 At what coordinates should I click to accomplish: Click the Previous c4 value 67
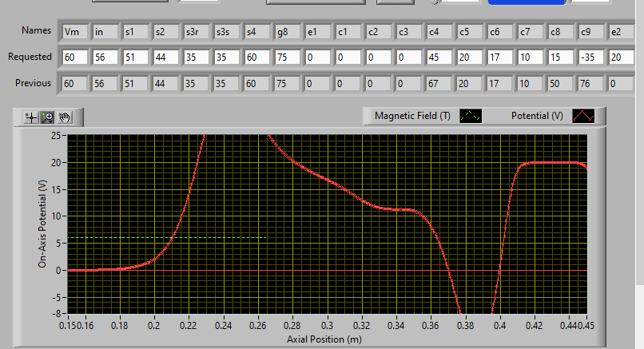[x=440, y=84]
